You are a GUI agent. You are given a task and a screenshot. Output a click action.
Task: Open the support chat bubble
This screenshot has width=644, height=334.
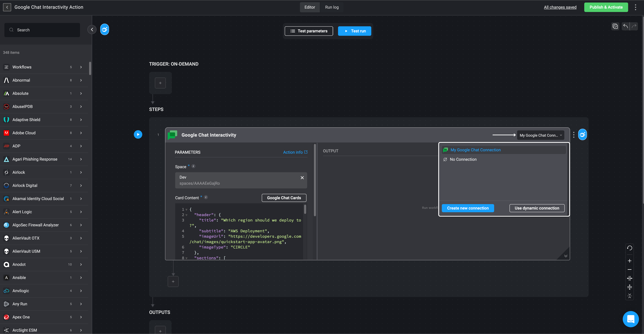click(x=630, y=319)
